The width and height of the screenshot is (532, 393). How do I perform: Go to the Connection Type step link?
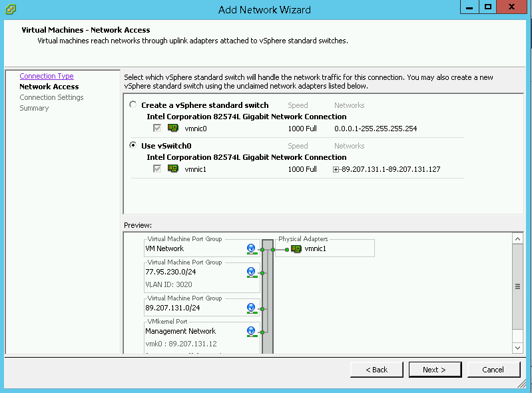47,76
